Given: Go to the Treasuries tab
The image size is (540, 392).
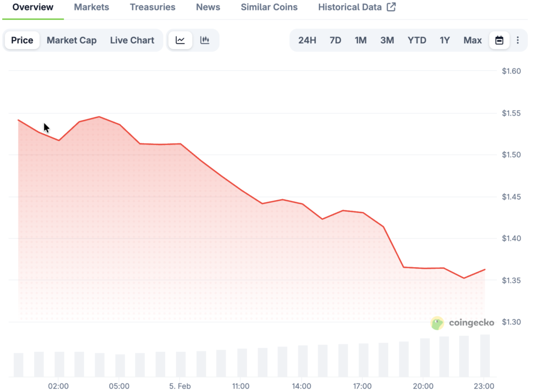Looking at the screenshot, I should click(x=152, y=7).
